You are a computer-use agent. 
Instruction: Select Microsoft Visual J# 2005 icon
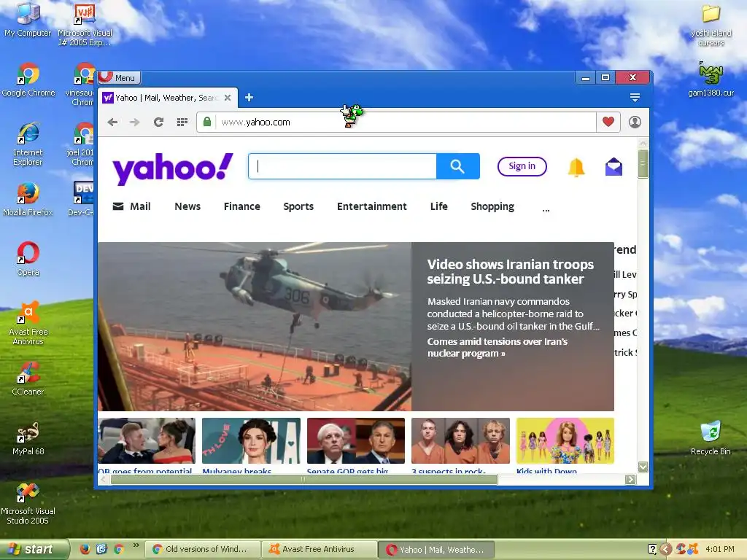pyautogui.click(x=85, y=25)
